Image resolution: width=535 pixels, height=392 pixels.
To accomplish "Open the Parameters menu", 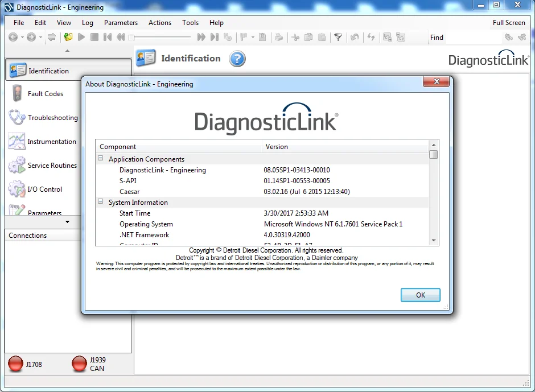I will click(x=121, y=23).
